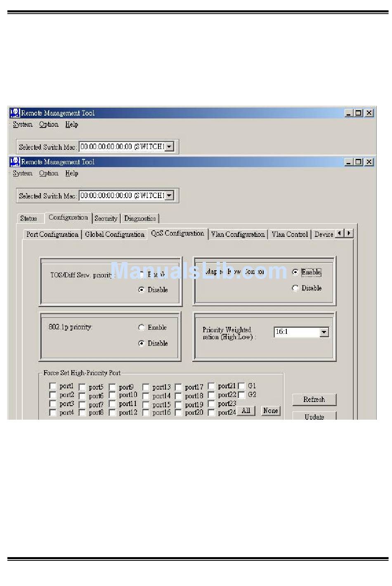Click the None ports button
This screenshot has width=392, height=586.
tap(271, 411)
